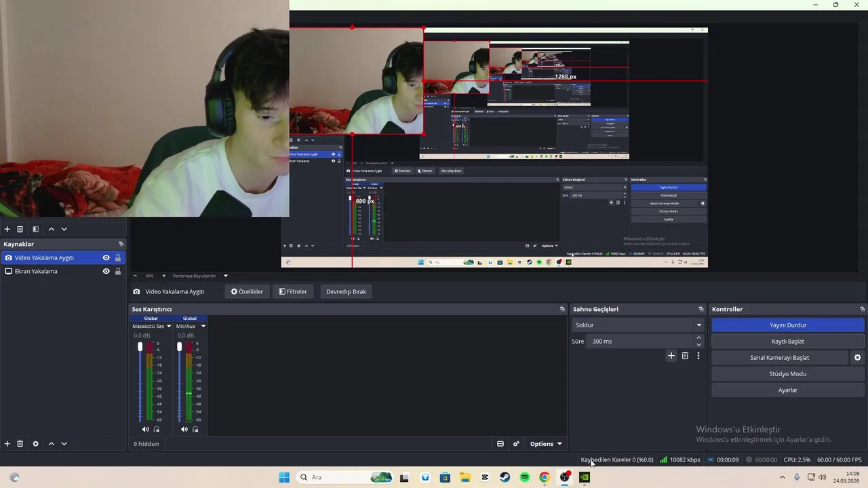Open virtual camera settings gear
Viewport: 868px width, 488px height.
[x=857, y=358]
